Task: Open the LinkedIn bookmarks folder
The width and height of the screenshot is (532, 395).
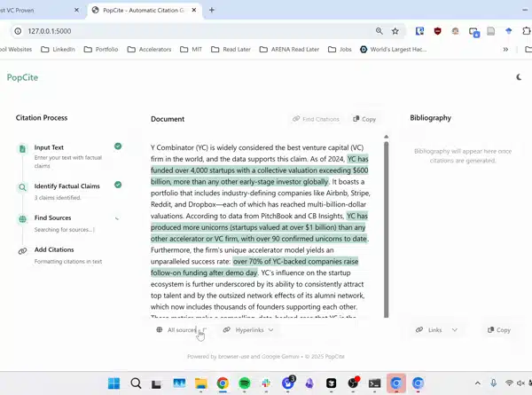Action: [x=58, y=49]
